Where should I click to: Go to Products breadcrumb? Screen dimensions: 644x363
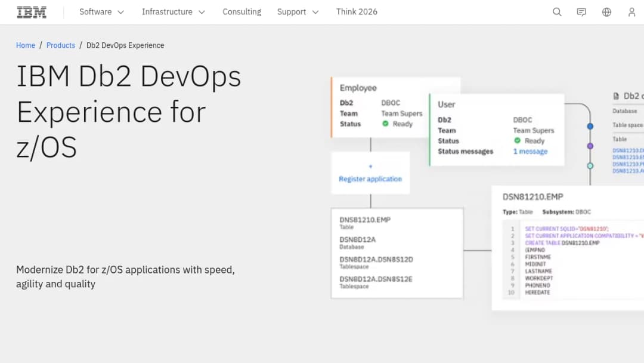[61, 45]
